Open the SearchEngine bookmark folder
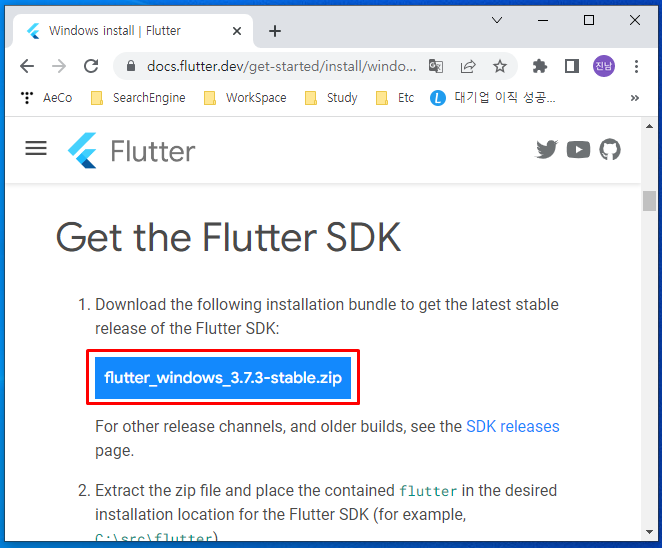The height and width of the screenshot is (548, 662). point(138,98)
